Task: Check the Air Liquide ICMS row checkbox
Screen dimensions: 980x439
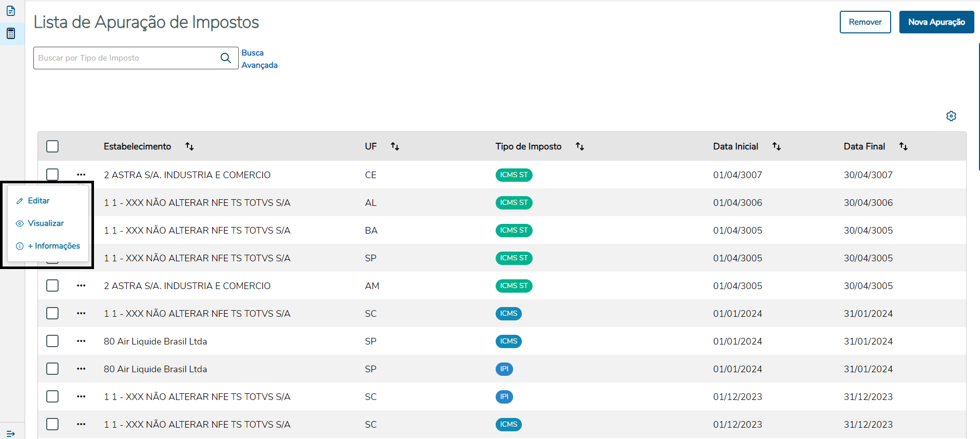Action: coord(52,341)
